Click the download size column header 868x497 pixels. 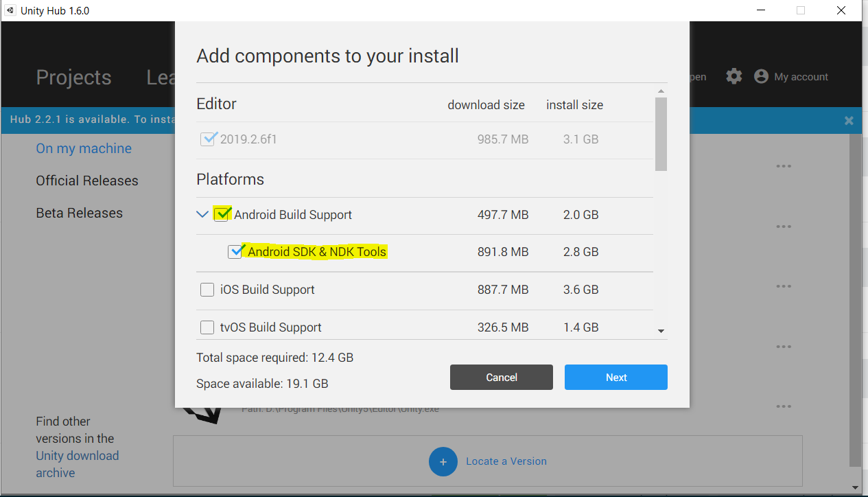(x=486, y=105)
